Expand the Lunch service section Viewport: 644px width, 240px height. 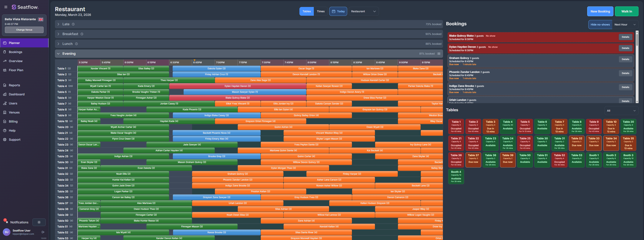tap(249, 44)
